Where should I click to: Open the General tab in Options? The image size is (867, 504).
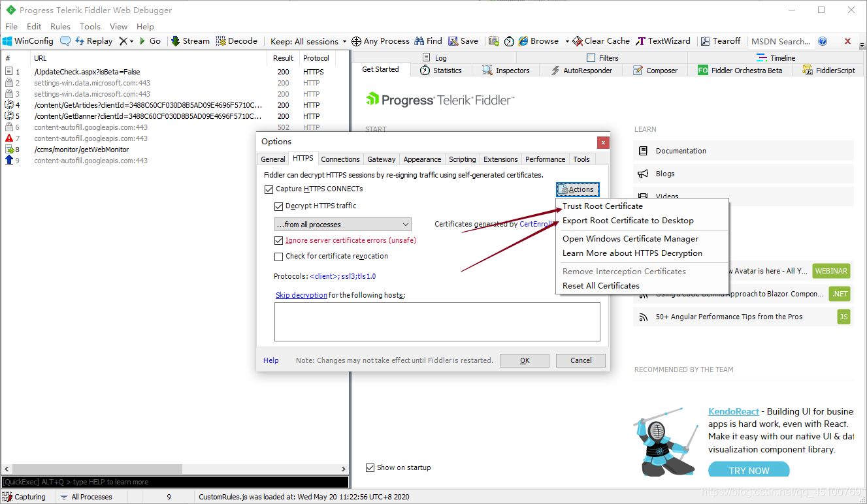273,159
